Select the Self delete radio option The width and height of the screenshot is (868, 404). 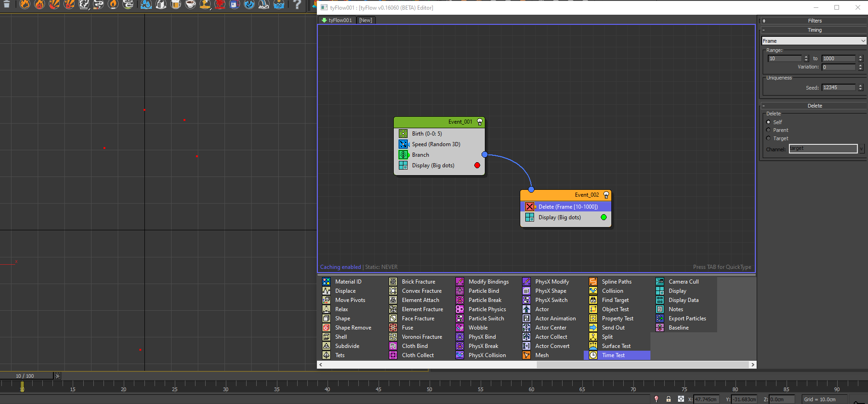click(768, 122)
